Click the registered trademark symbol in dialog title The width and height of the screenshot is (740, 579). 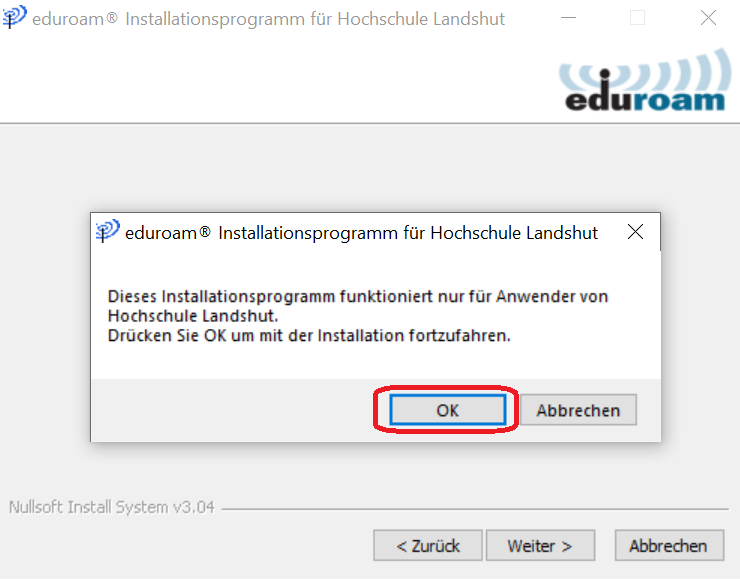pos(204,231)
